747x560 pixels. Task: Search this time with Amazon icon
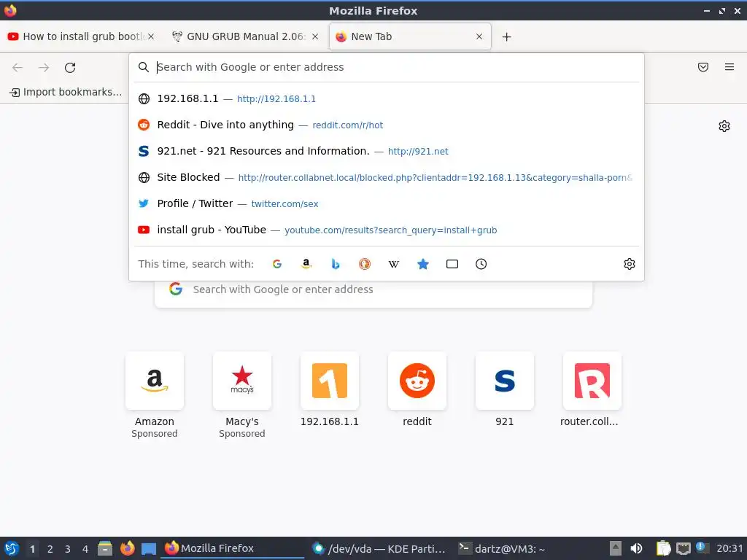(306, 264)
